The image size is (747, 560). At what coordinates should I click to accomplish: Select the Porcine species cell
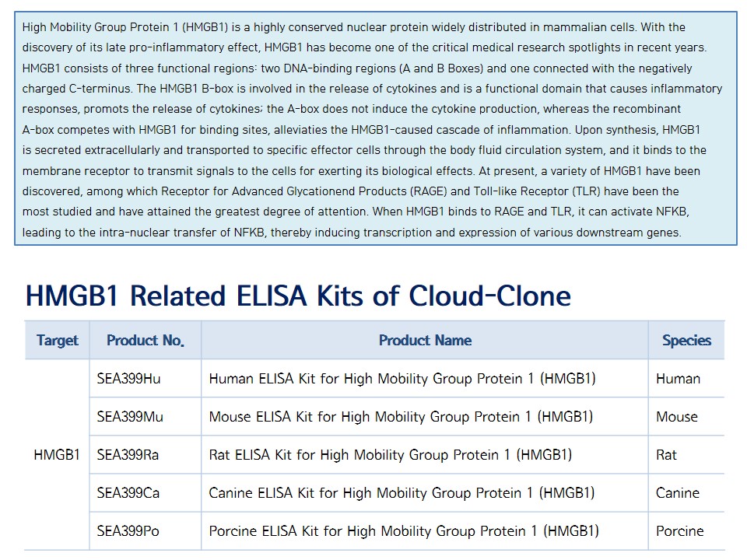coord(679,531)
